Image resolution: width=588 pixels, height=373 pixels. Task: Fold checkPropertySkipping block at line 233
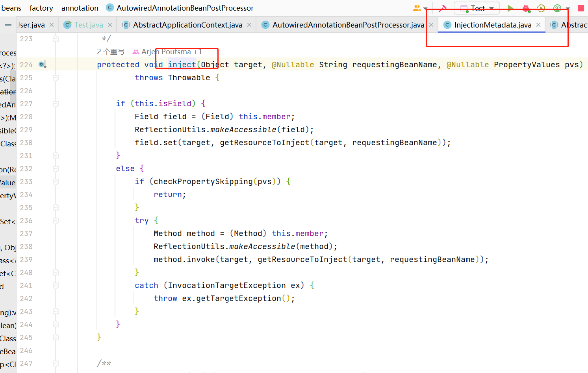(56, 182)
